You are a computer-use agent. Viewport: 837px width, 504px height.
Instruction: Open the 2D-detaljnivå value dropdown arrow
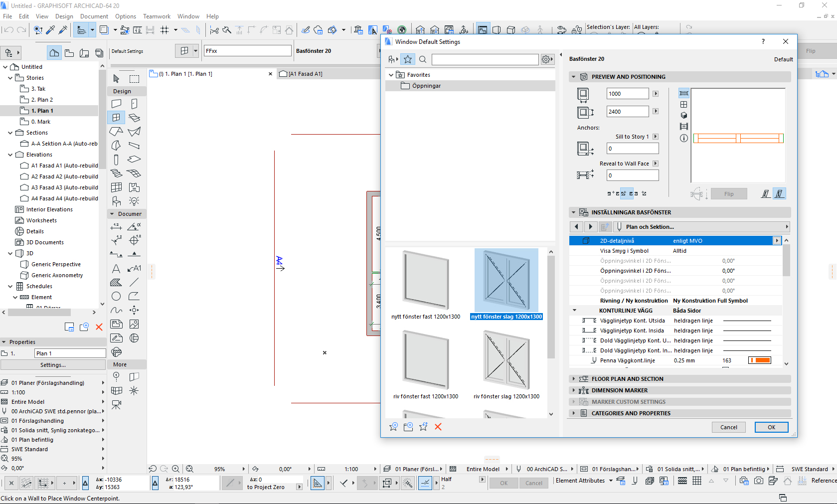[x=777, y=241]
